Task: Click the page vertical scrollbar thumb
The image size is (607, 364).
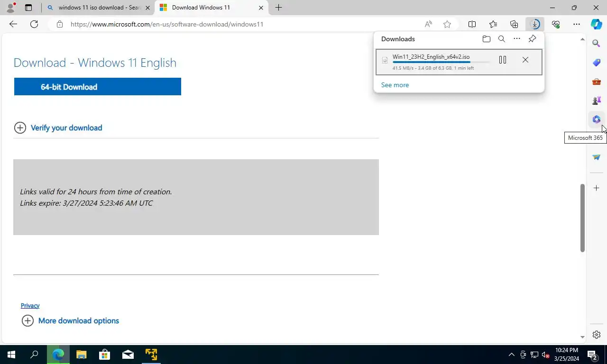Action: (583, 218)
